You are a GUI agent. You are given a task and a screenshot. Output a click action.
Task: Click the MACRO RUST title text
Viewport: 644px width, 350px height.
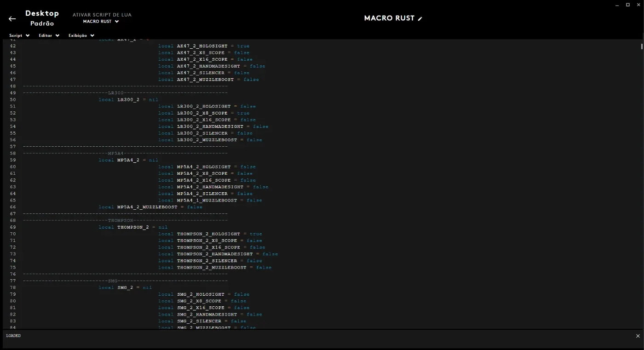[x=389, y=18]
